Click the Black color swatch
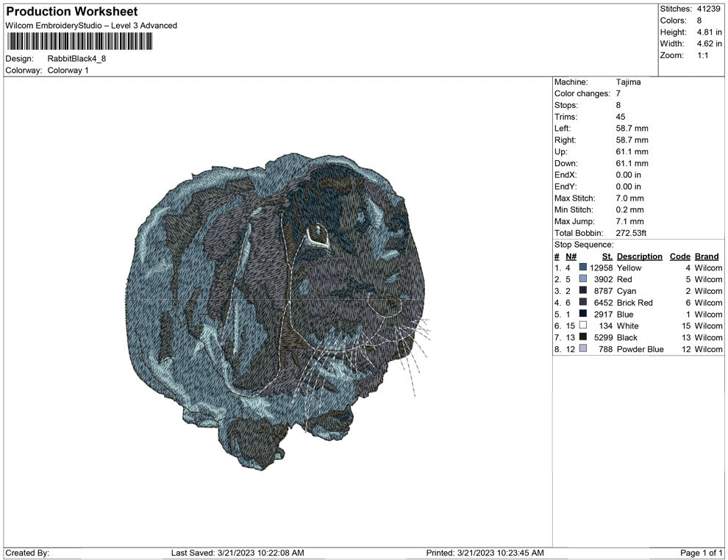This screenshot has width=728, height=560. 583,338
